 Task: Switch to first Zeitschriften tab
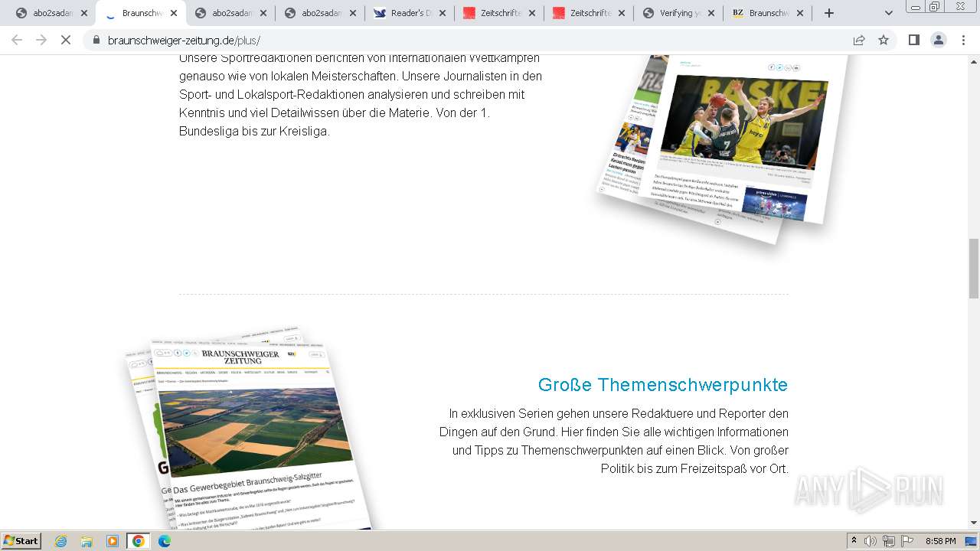(501, 13)
